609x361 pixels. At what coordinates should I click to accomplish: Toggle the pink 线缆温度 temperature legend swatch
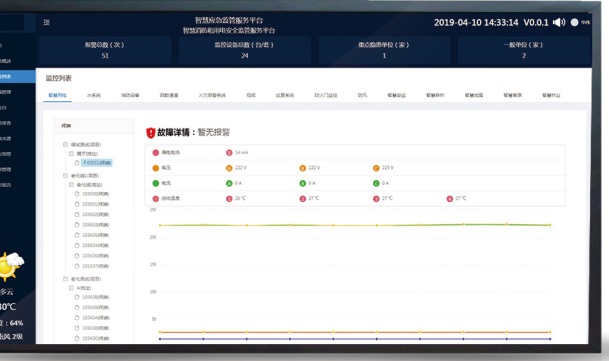click(x=156, y=199)
